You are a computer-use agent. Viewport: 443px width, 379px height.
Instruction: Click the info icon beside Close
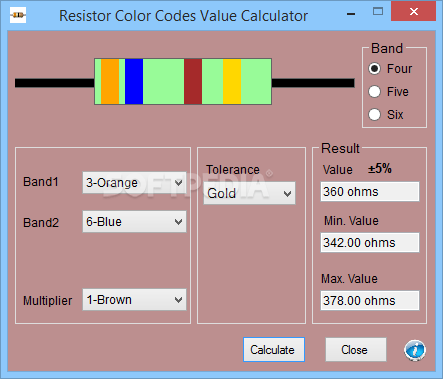pos(415,350)
